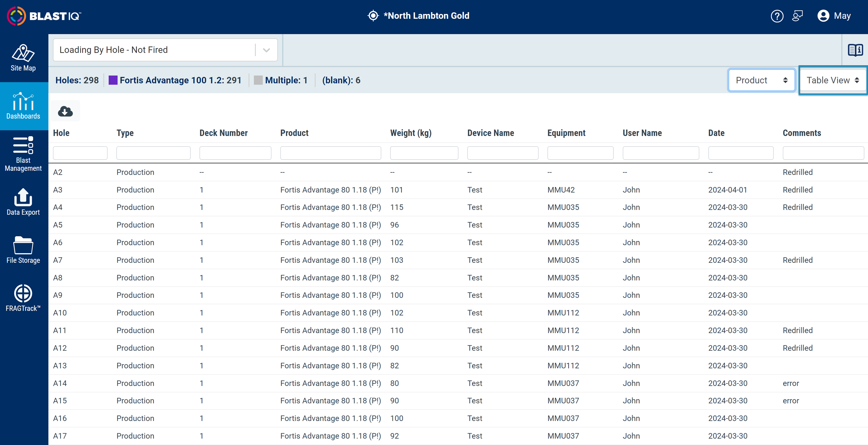Open the info guide book icon
The image size is (868, 445).
click(855, 50)
